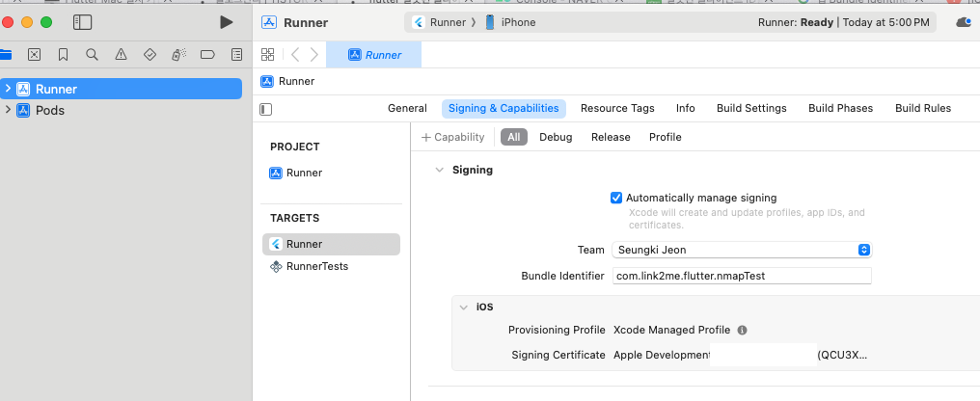The image size is (980, 401).
Task: Go back with the left chevron
Action: click(295, 55)
